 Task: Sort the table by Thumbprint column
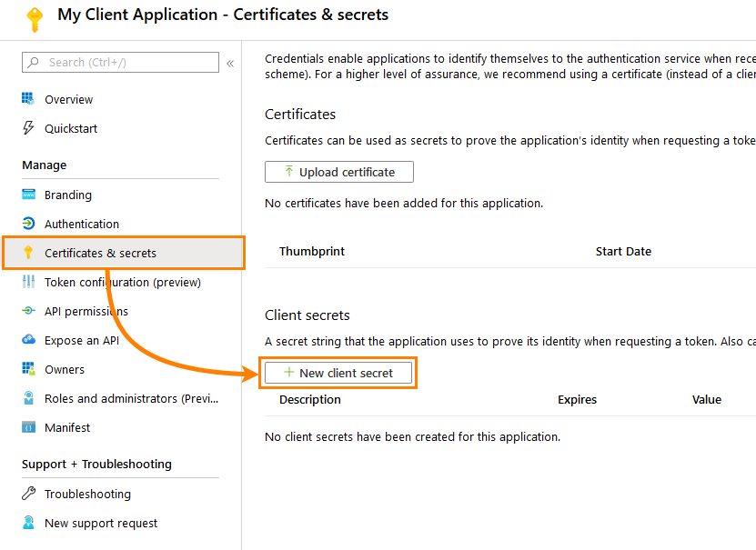click(x=312, y=251)
